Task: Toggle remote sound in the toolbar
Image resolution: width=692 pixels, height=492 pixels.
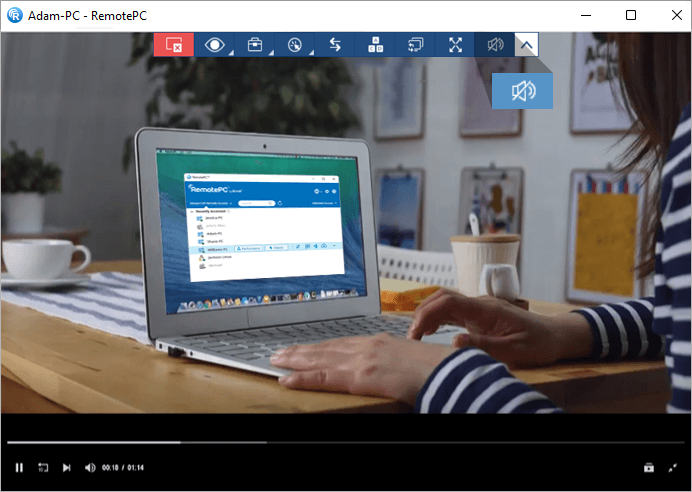Action: tap(495, 45)
